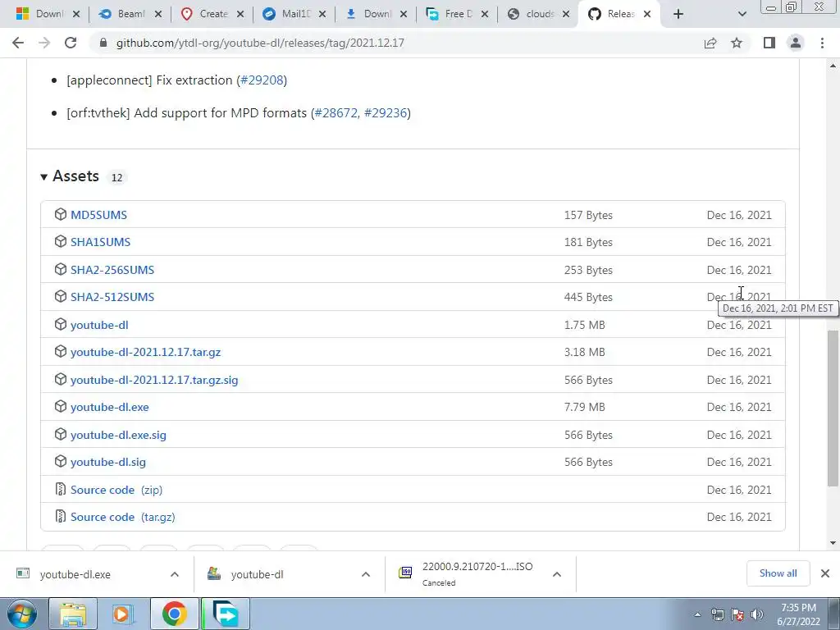Open the remote desktop app in the taskbar
Image resolution: width=840 pixels, height=630 pixels.
point(226,614)
